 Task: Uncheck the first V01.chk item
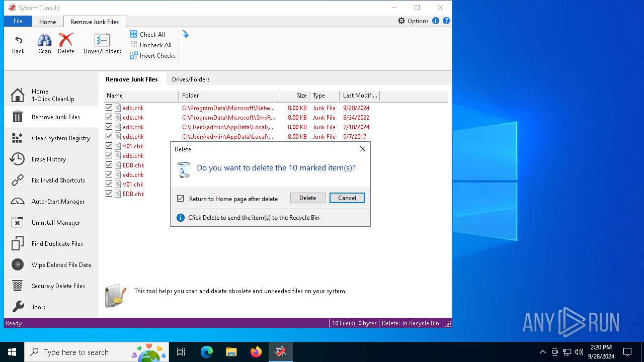(109, 146)
